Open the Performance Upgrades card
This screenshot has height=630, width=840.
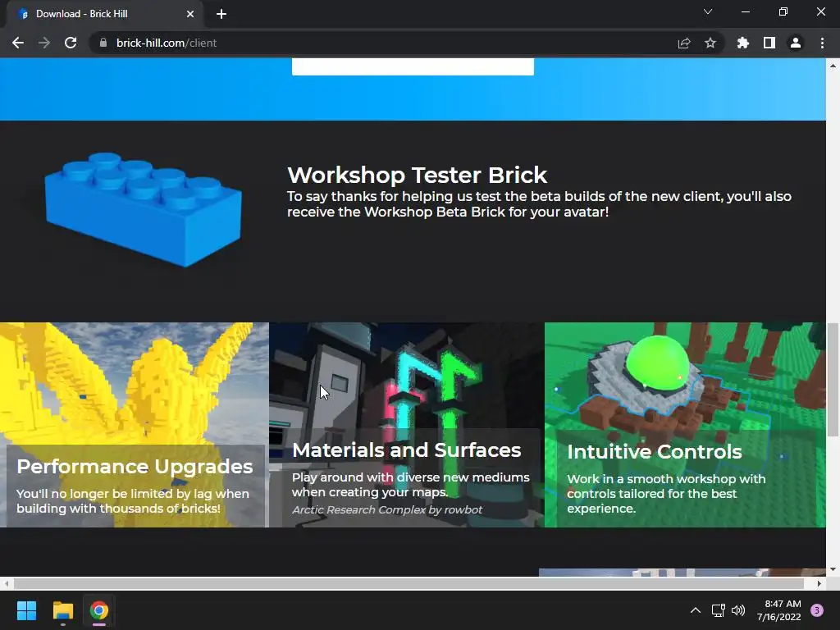pos(134,425)
